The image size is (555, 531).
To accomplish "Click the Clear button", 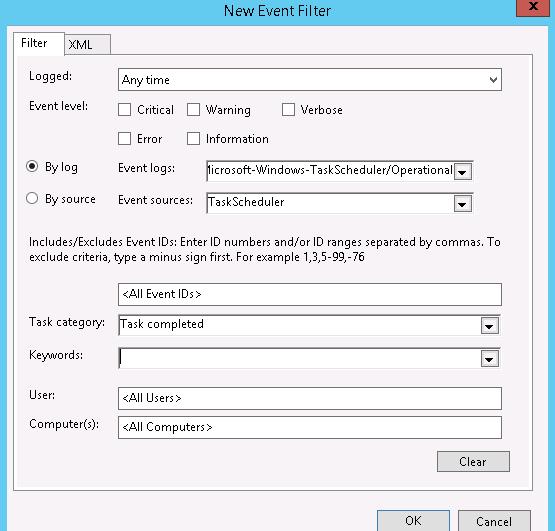I will tap(473, 462).
